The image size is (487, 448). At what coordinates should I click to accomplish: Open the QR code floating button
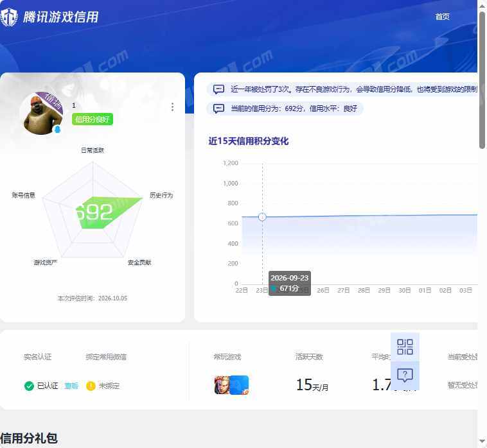pos(405,347)
